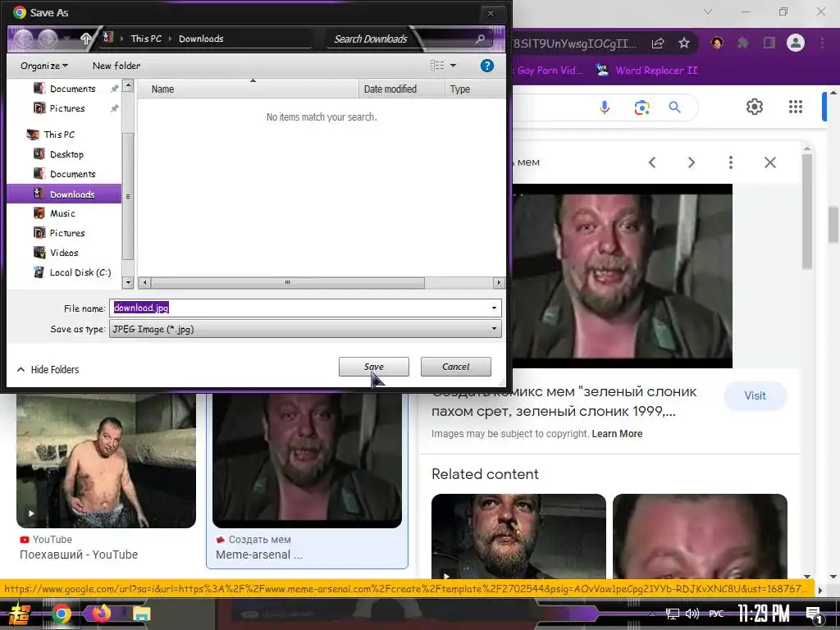Image resolution: width=840 pixels, height=630 pixels.
Task: Open Google quick settings gear
Action: 755,107
